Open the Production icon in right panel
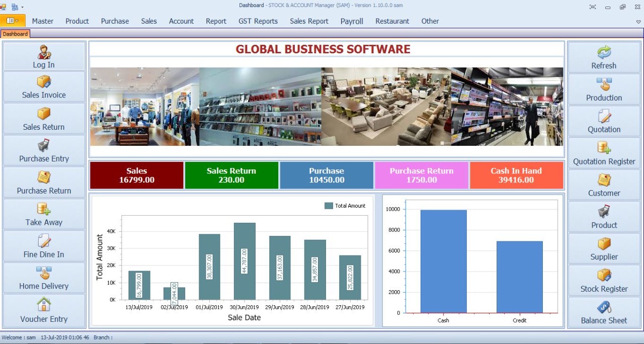 click(x=604, y=84)
